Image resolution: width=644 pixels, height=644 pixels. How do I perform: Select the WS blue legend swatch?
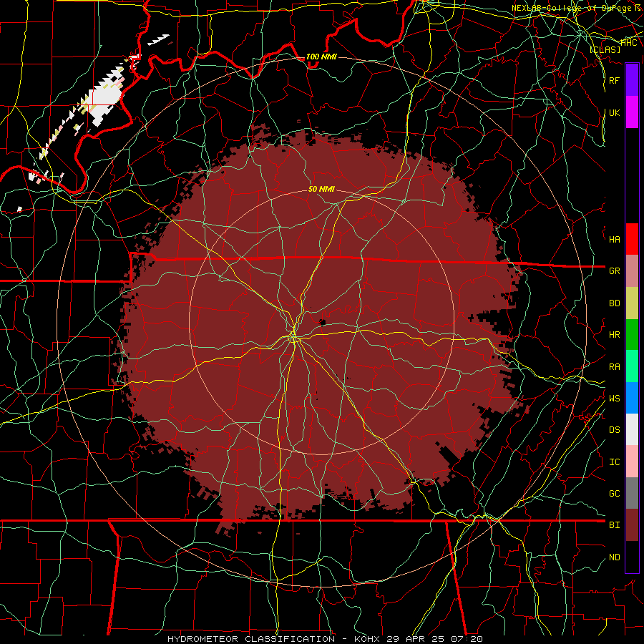pyautogui.click(x=632, y=398)
